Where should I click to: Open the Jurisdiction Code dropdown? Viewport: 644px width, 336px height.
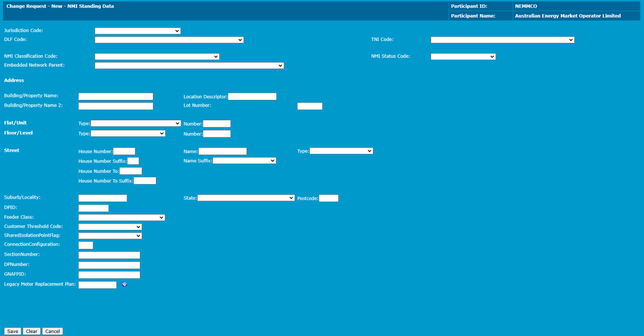tap(137, 31)
